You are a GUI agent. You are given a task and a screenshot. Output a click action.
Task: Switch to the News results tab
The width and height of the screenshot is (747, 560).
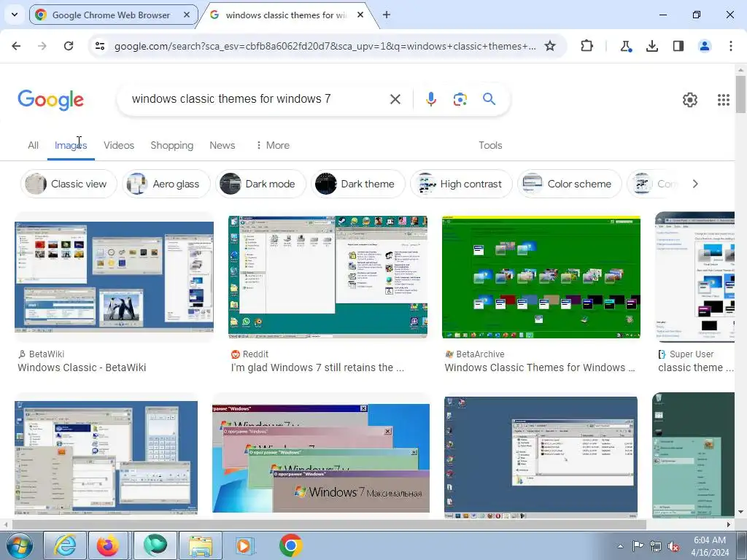click(222, 145)
